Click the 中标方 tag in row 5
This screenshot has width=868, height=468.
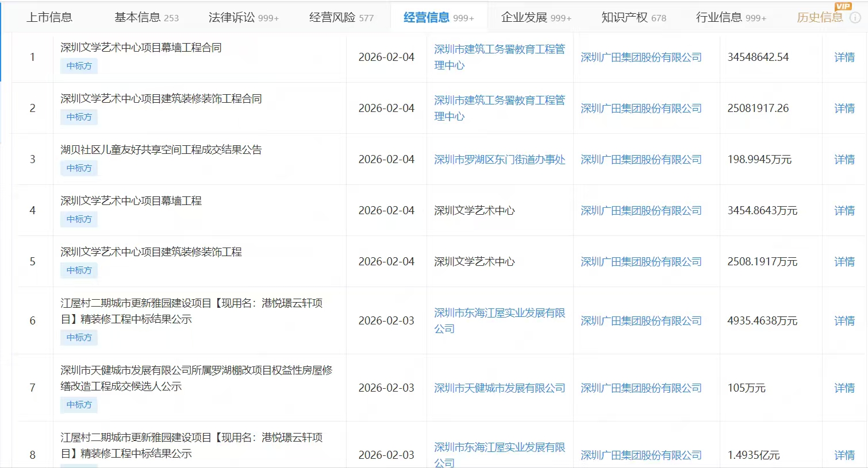coord(79,270)
